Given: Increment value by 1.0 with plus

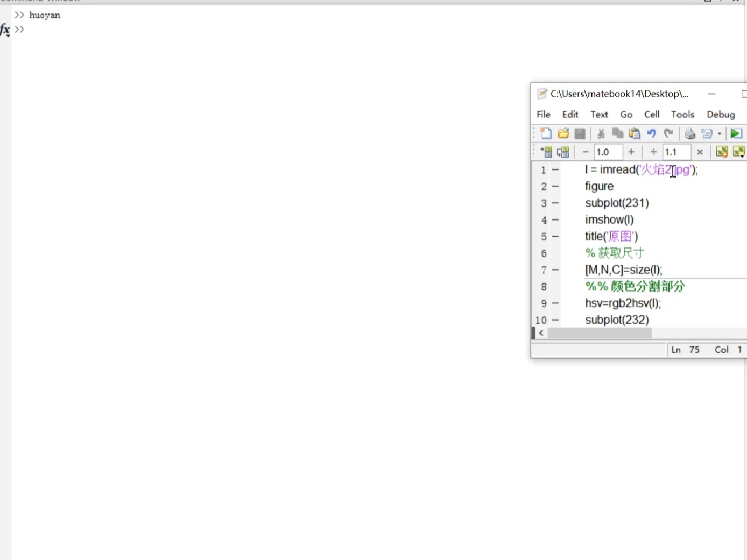Looking at the screenshot, I should (x=631, y=152).
